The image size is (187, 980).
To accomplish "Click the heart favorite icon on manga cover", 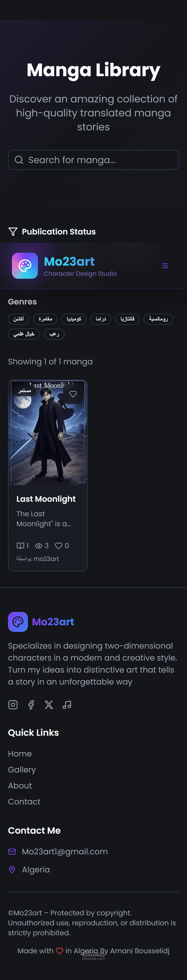I will 73,394.
